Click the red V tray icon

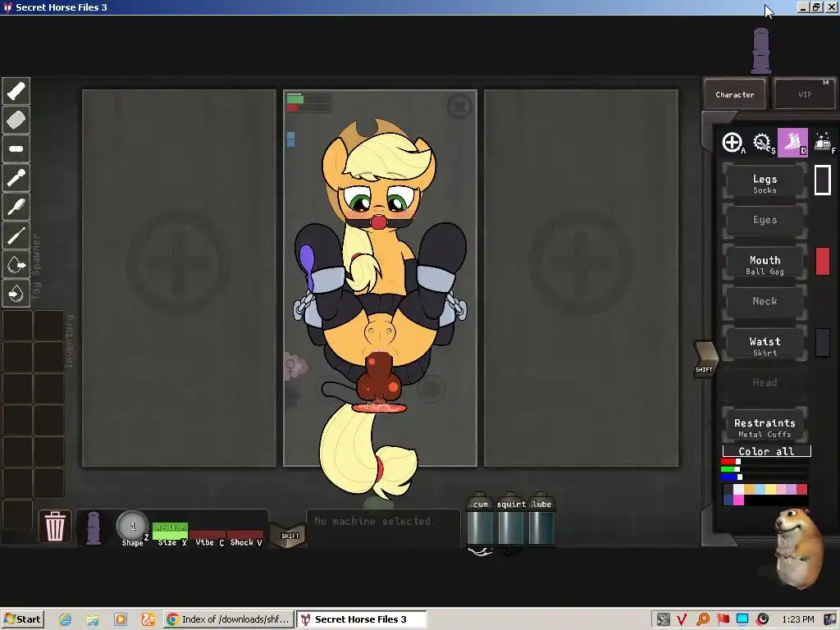(682, 620)
